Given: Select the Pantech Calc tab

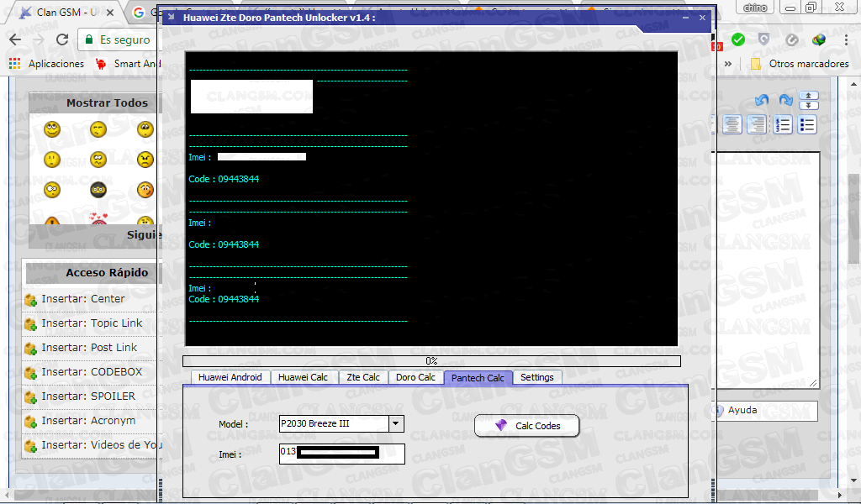Looking at the screenshot, I should [478, 378].
